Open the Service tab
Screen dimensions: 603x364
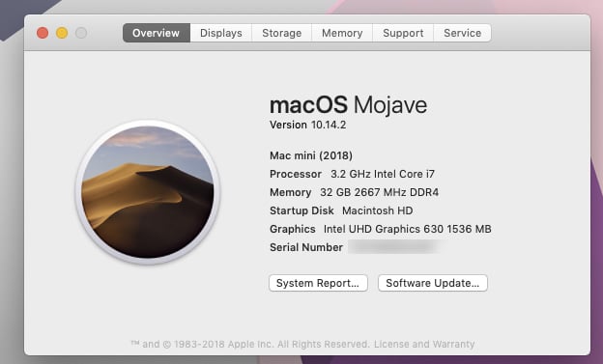462,33
